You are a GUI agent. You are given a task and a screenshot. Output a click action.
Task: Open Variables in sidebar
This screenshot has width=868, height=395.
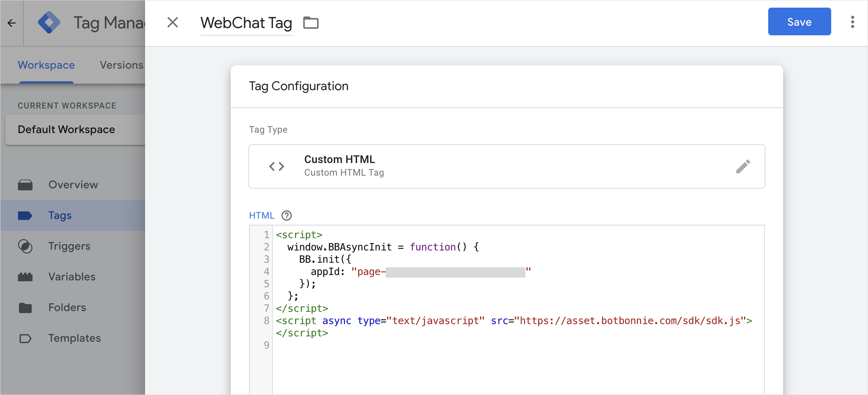tap(72, 276)
